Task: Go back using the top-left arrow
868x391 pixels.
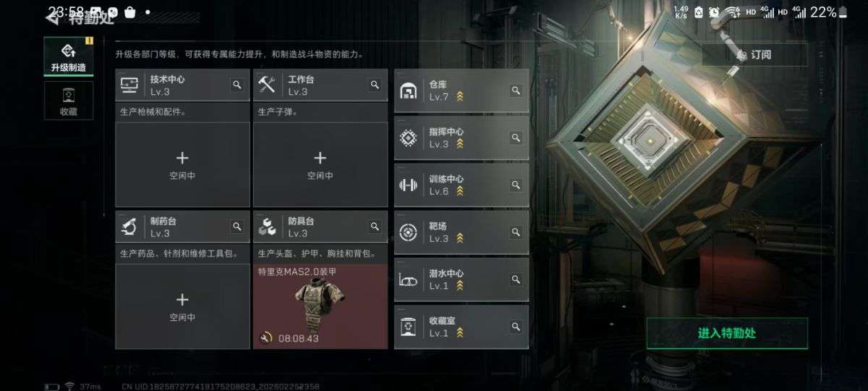Action: pos(53,18)
